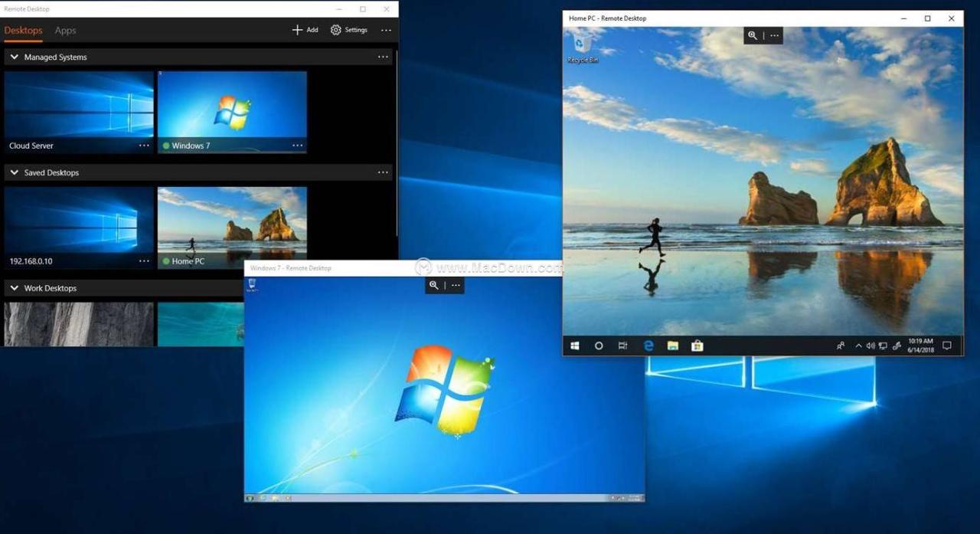This screenshot has height=534, width=980.
Task: Collapse the Managed Systems section
Action: click(14, 57)
